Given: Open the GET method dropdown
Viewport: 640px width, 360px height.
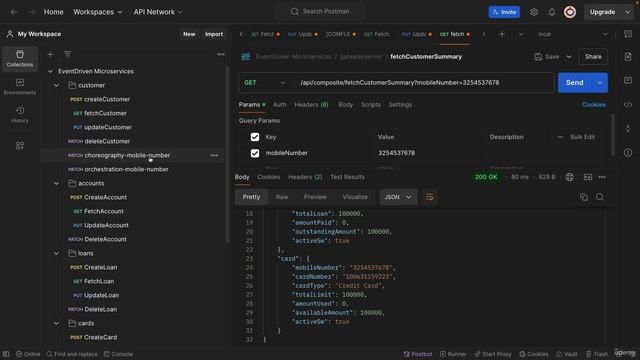Looking at the screenshot, I should tap(264, 83).
